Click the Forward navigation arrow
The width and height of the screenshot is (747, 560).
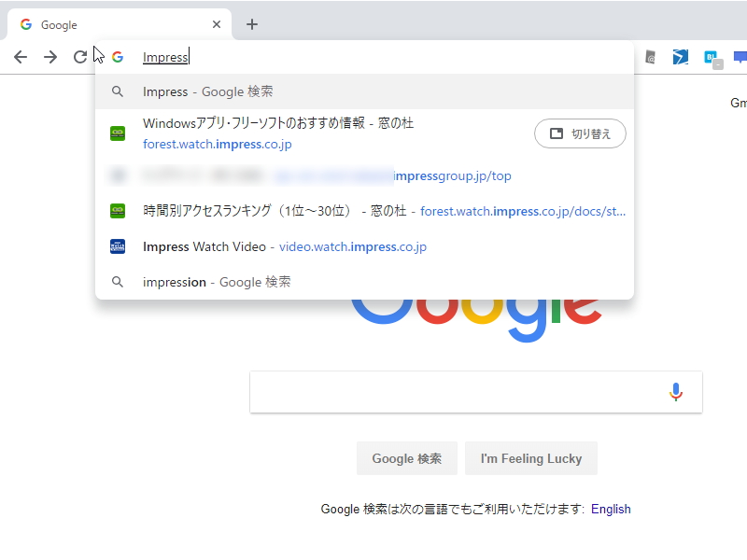point(50,56)
